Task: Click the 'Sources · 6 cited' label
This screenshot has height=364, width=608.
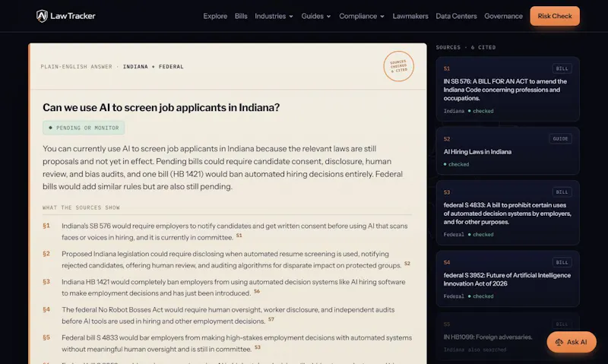Action: coord(466,47)
